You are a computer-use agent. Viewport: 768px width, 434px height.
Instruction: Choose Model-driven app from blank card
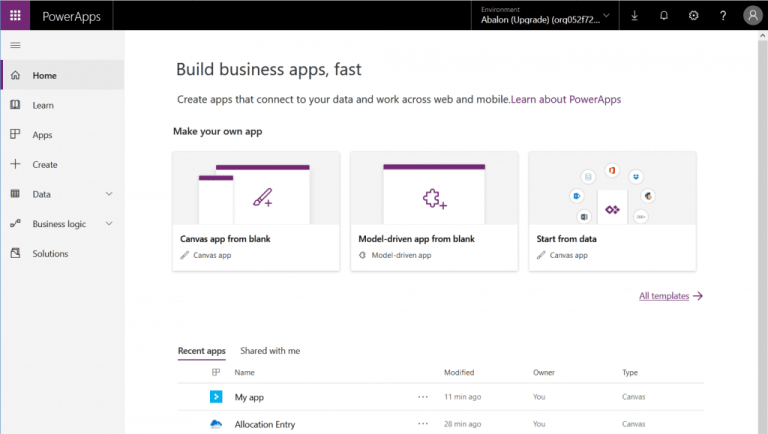434,210
